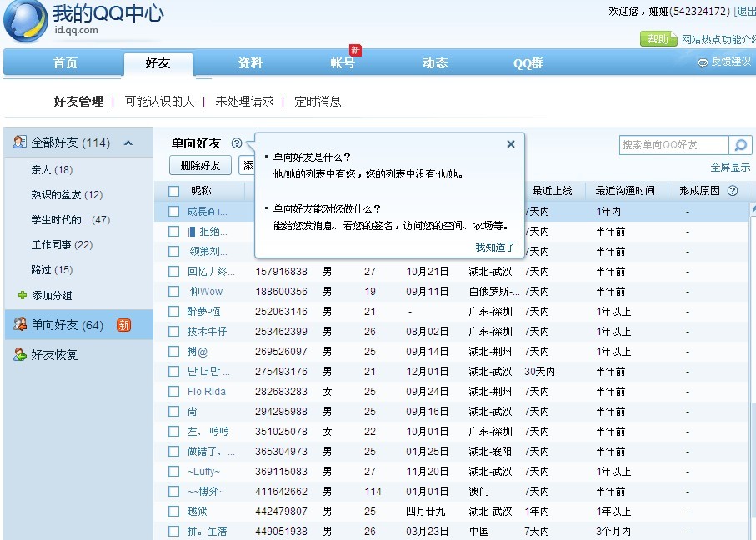Click 网站热点功能介绍 link
The height and width of the screenshot is (540, 756).
click(718, 39)
